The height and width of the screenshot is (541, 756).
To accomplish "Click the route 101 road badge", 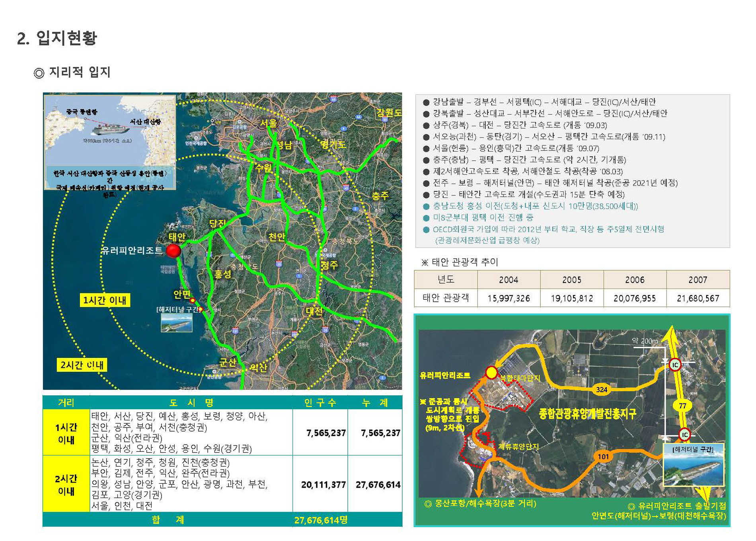I will point(603,456).
